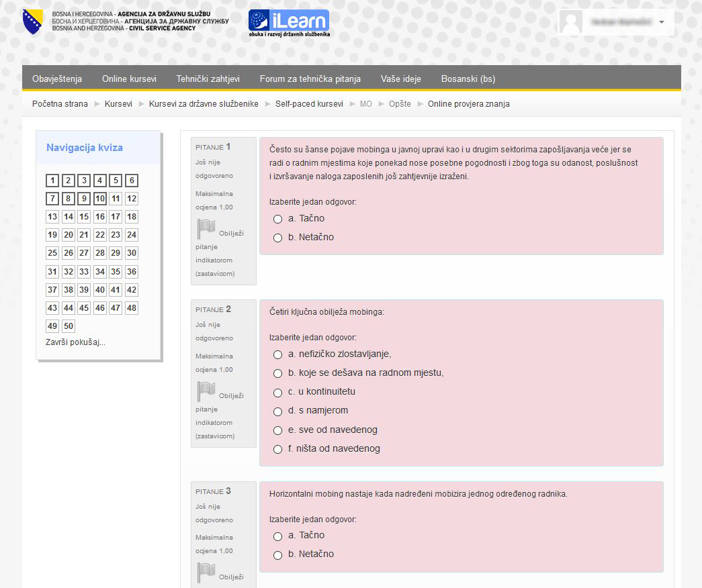This screenshot has width=702, height=588.
Task: Flag question 2 with the flag icon
Action: point(206,392)
